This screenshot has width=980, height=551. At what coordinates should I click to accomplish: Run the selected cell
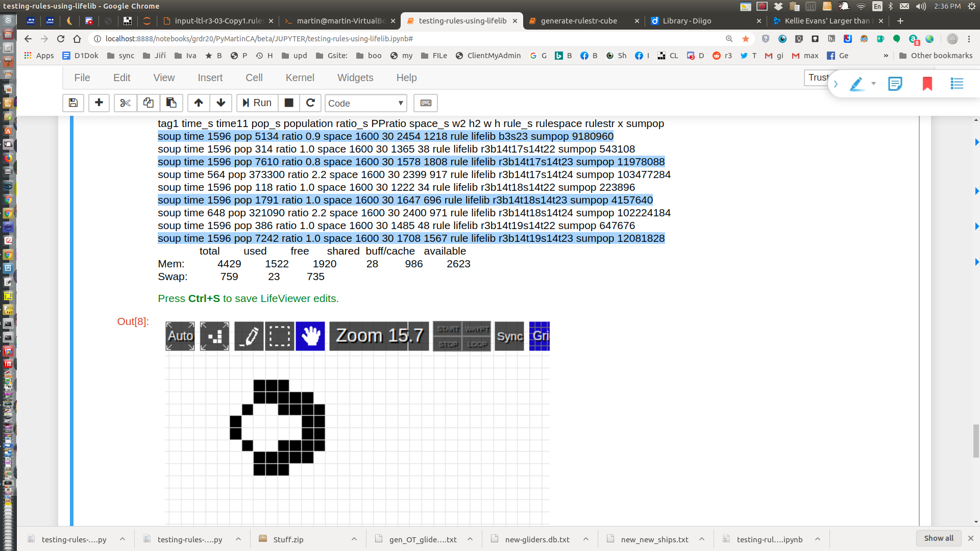(x=257, y=103)
